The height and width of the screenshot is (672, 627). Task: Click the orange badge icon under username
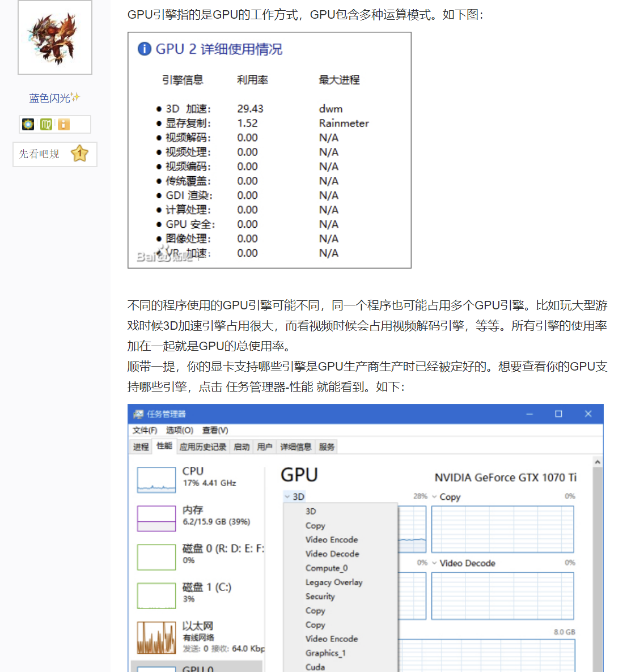tap(63, 124)
